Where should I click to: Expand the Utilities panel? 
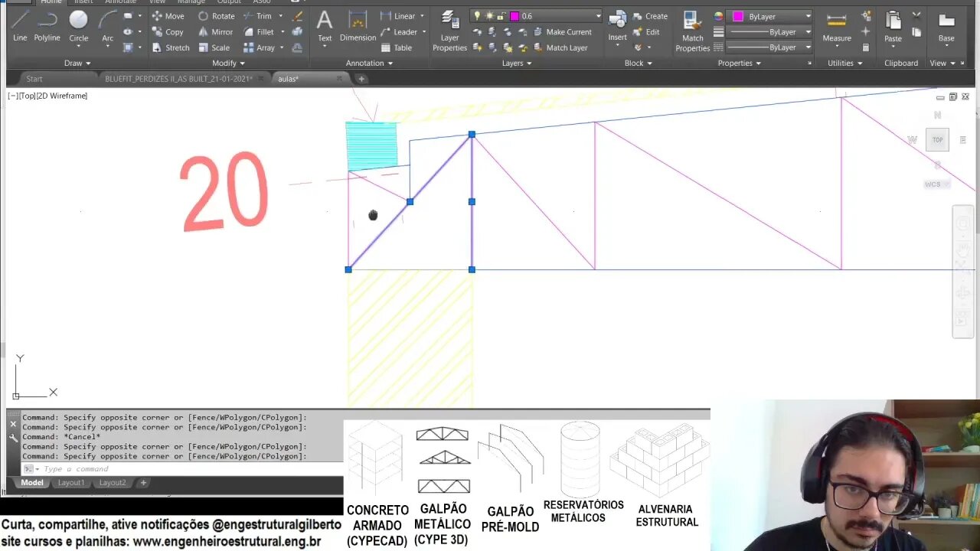(x=844, y=64)
